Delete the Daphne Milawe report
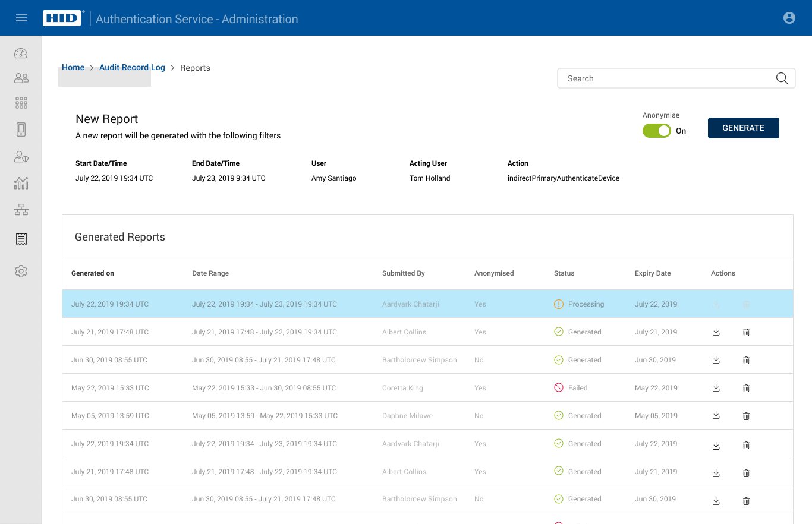Viewport: 812px width, 524px height. pyautogui.click(x=747, y=416)
